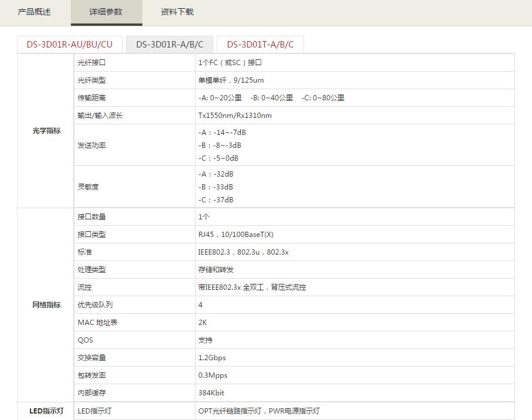Click the IEEE802.3, 802.3u, 802.3x standards text
The width and height of the screenshot is (532, 420).
coord(243,252)
